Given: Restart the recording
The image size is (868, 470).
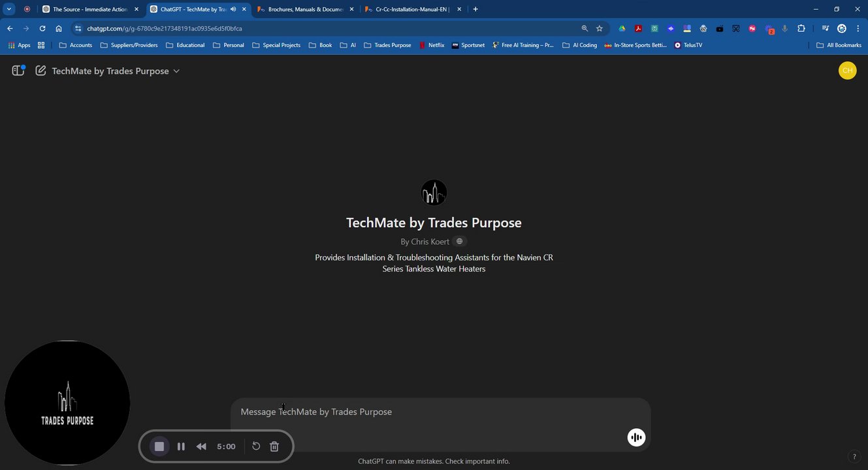Looking at the screenshot, I should (x=256, y=446).
